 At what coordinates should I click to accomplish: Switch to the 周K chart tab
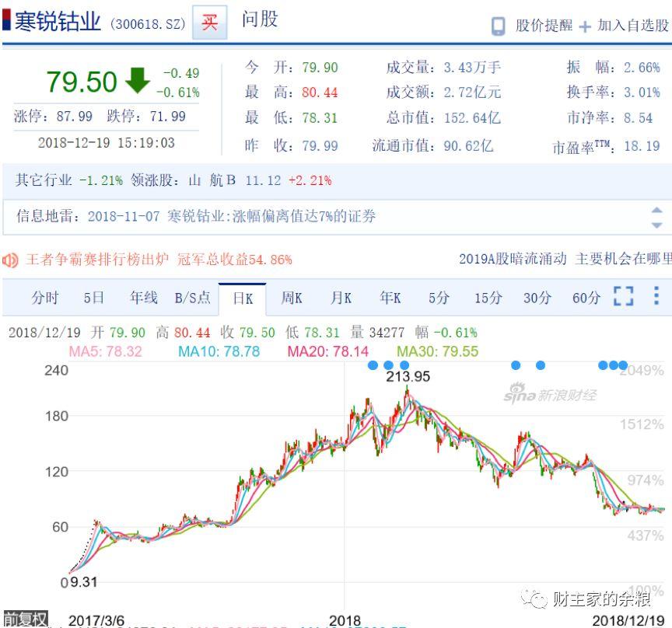point(292,298)
